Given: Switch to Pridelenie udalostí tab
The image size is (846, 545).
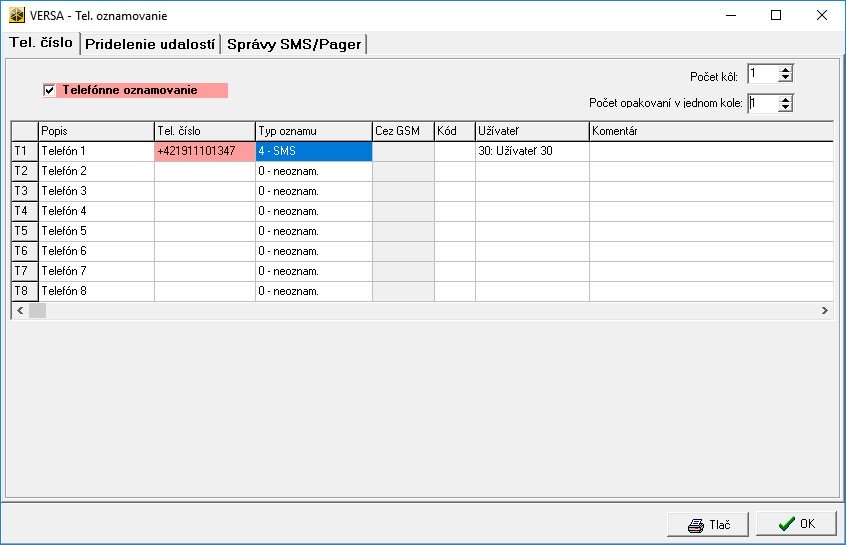Looking at the screenshot, I should pos(149,44).
